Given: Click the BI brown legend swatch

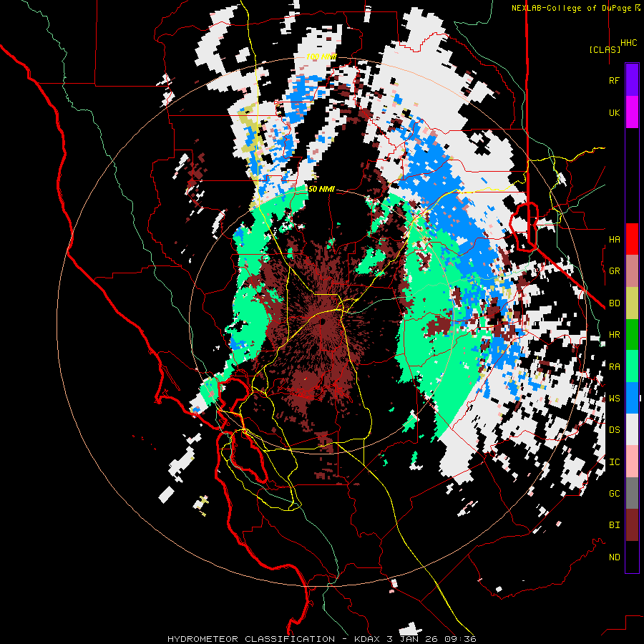Looking at the screenshot, I should point(632,525).
